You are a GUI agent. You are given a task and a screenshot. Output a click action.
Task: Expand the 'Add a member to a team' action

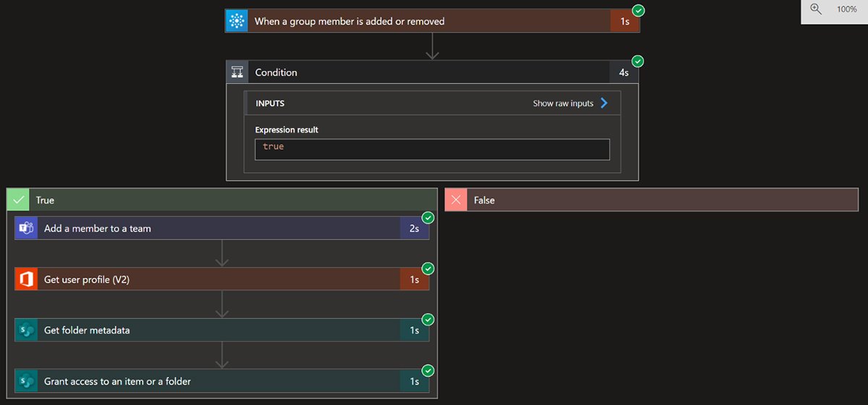tap(217, 229)
